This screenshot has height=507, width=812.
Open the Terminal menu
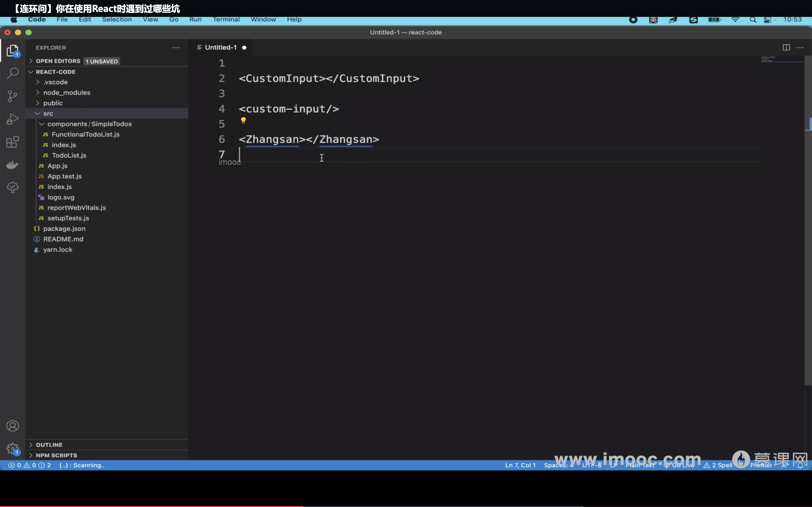click(226, 19)
